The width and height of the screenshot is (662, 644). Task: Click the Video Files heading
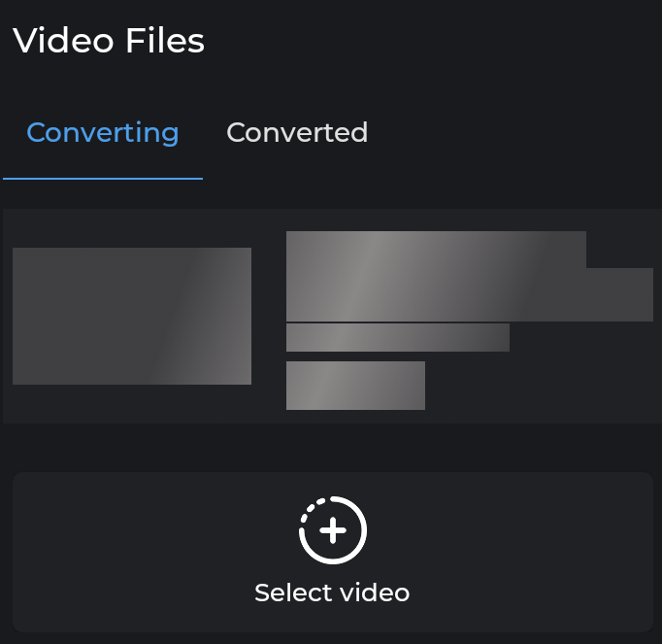point(109,41)
